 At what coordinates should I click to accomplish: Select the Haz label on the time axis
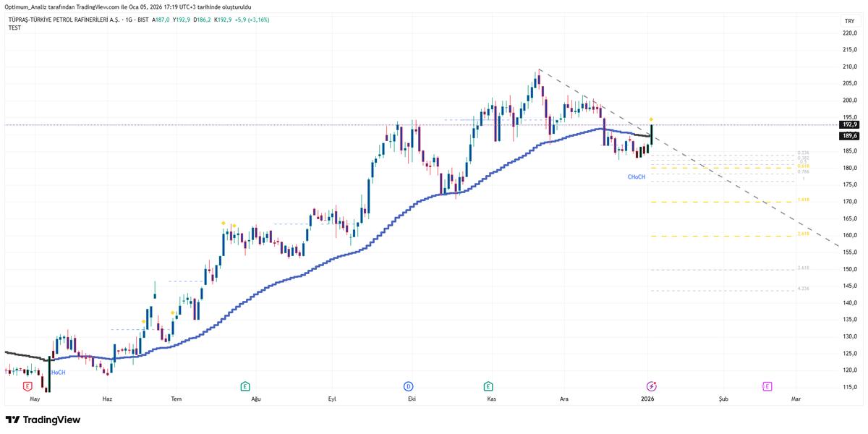[107, 399]
